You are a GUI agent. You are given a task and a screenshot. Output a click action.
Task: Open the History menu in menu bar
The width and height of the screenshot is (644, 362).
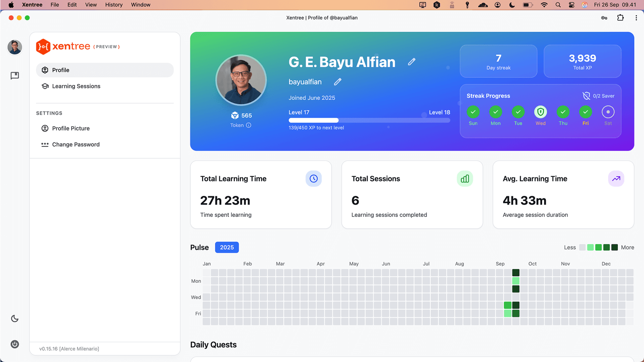(114, 5)
